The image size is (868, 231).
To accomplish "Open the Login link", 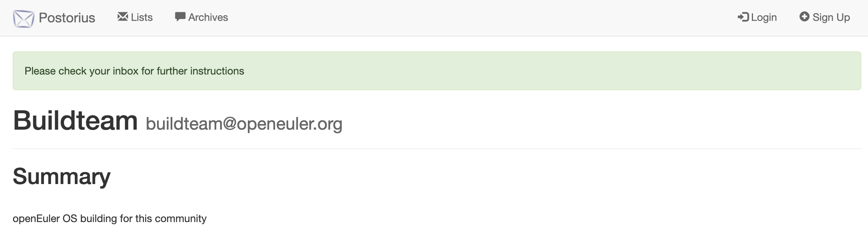I will 764,18.
